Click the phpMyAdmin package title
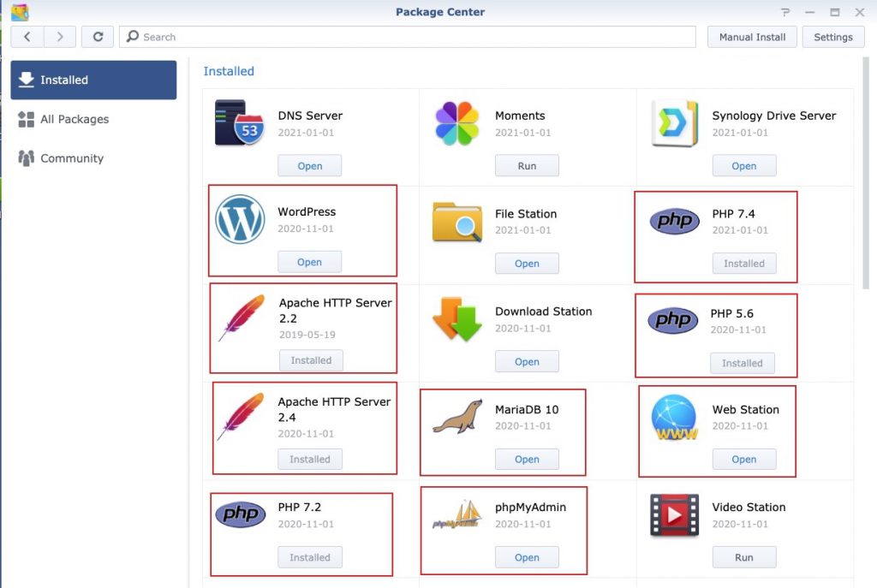This screenshot has height=588, width=877. 530,508
